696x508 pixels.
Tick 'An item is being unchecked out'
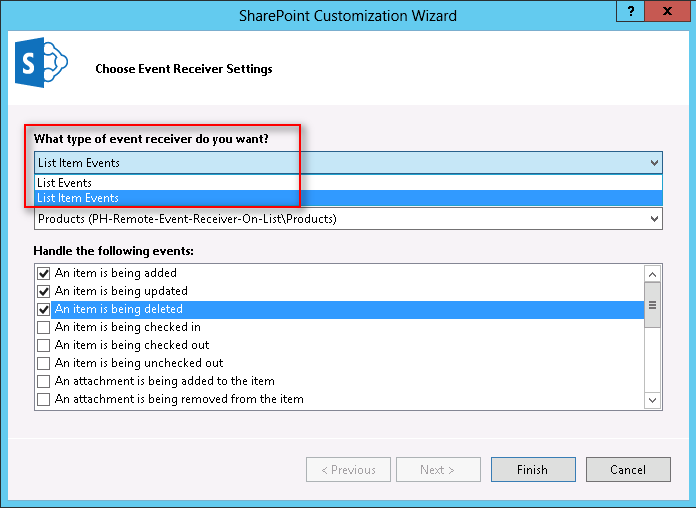(44, 363)
